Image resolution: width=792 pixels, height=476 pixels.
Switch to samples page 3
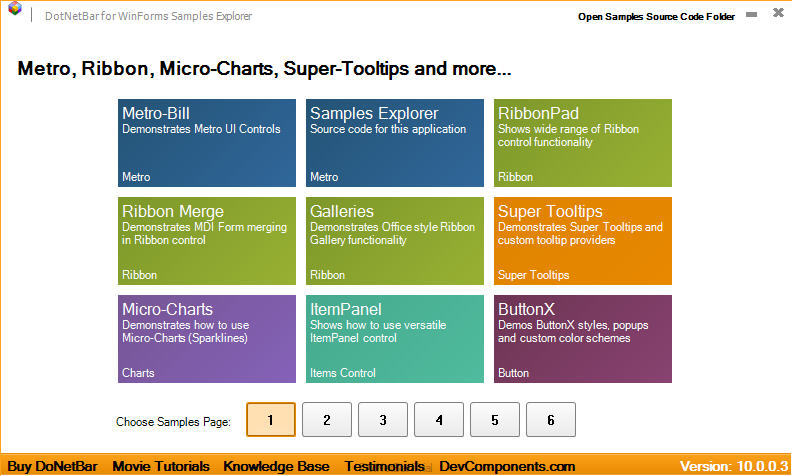tap(383, 419)
